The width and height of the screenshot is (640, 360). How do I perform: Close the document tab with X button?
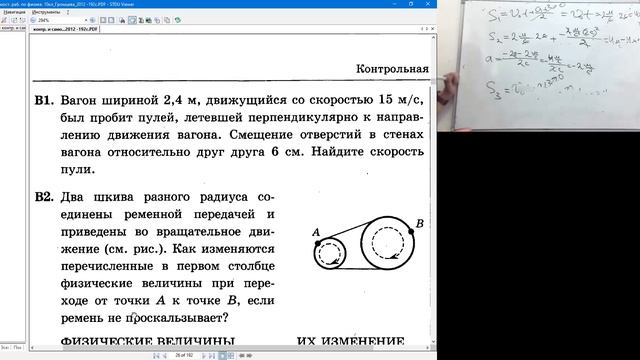433,29
